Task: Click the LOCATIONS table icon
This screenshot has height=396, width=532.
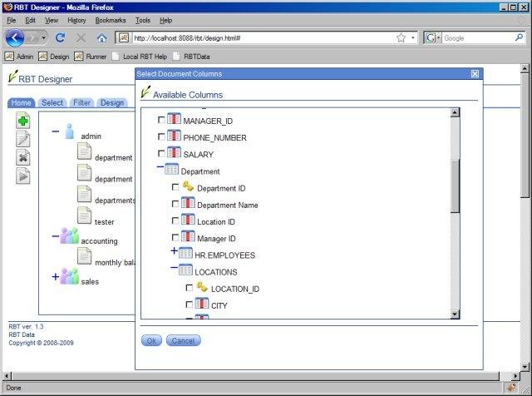Action: [185, 270]
